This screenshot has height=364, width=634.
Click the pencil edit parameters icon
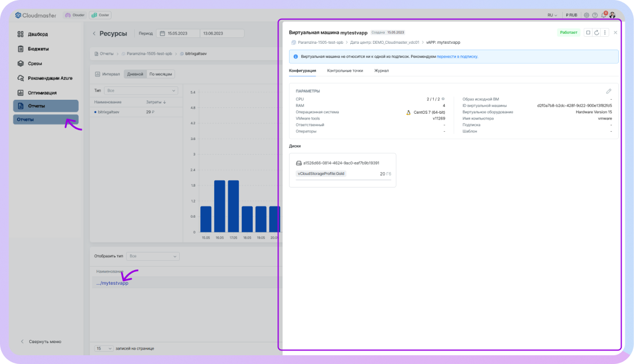pyautogui.click(x=609, y=91)
